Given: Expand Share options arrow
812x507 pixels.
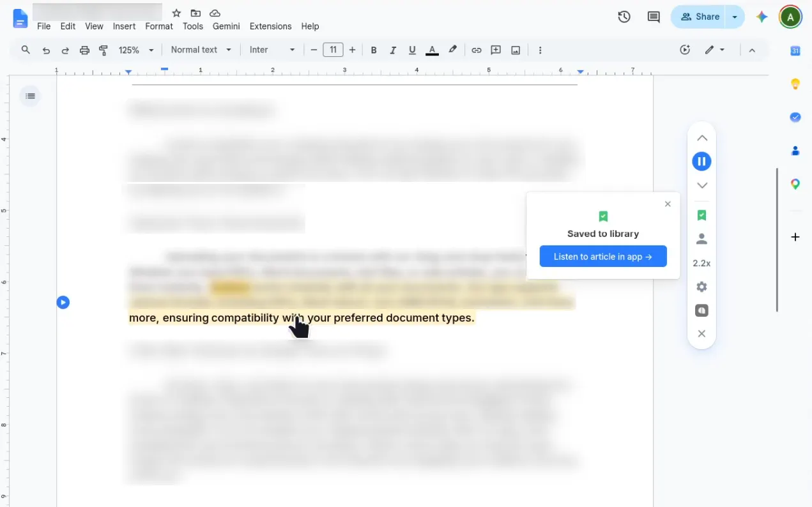Looking at the screenshot, I should (735, 17).
